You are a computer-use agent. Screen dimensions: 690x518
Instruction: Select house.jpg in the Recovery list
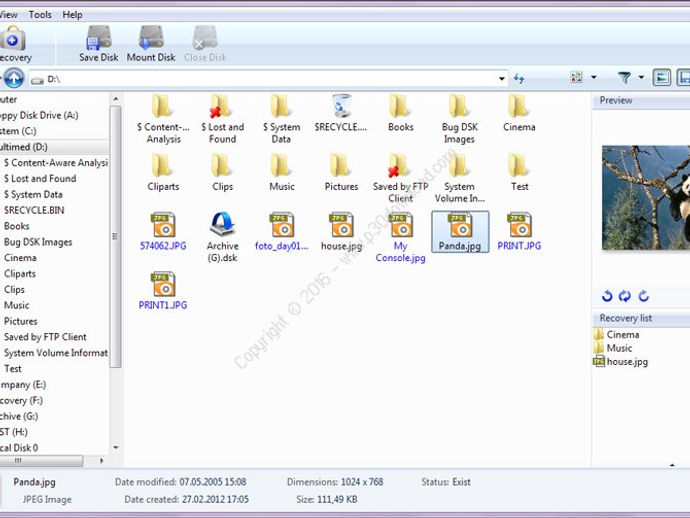tap(620, 362)
